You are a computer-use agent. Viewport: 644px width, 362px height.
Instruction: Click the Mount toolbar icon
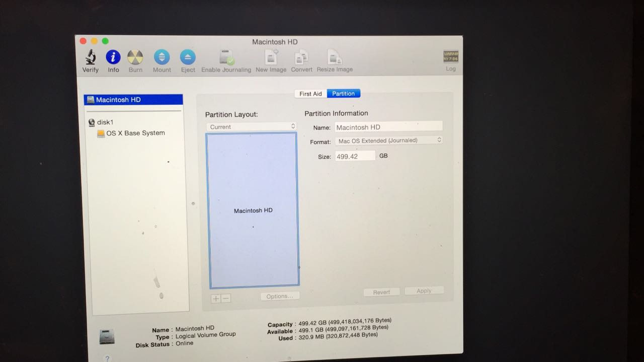pyautogui.click(x=162, y=58)
